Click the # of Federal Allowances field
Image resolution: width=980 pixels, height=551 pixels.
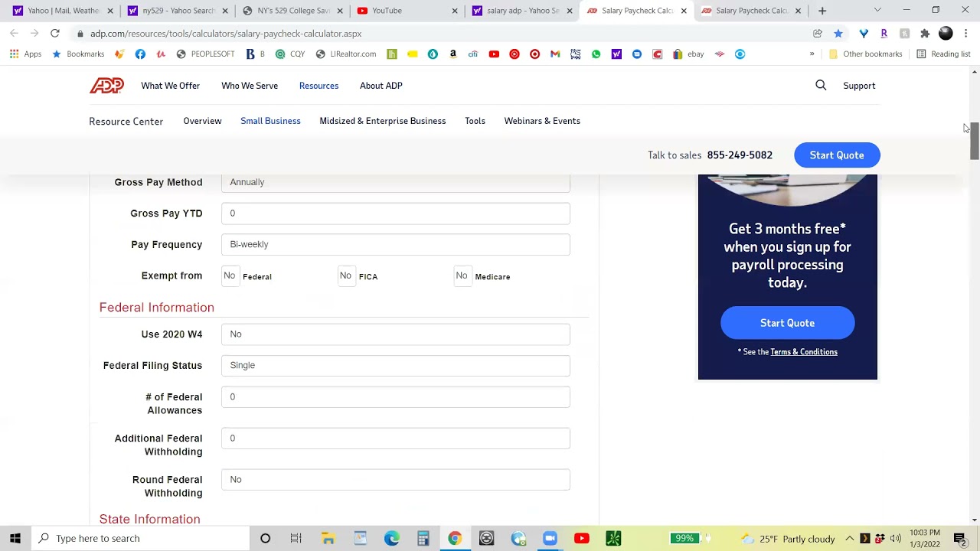tap(396, 396)
